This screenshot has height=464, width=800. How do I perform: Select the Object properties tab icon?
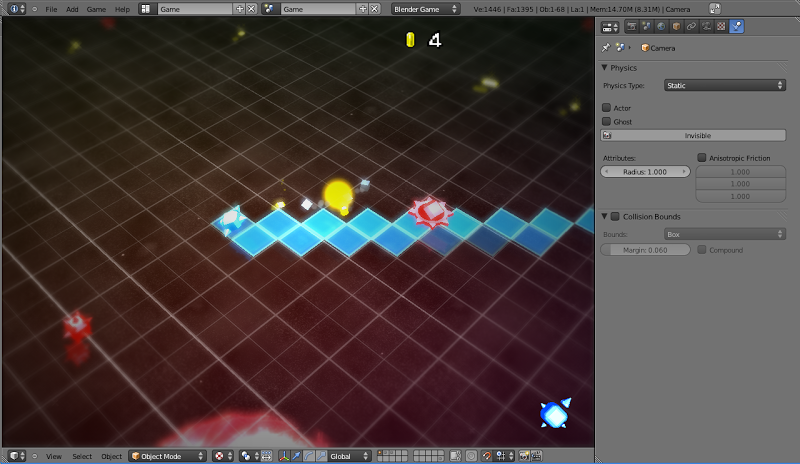tap(677, 27)
